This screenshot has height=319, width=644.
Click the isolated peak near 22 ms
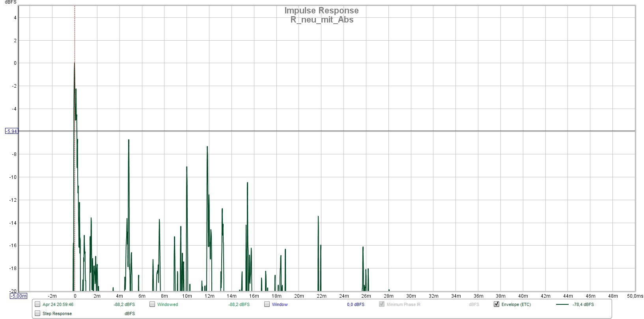318,217
